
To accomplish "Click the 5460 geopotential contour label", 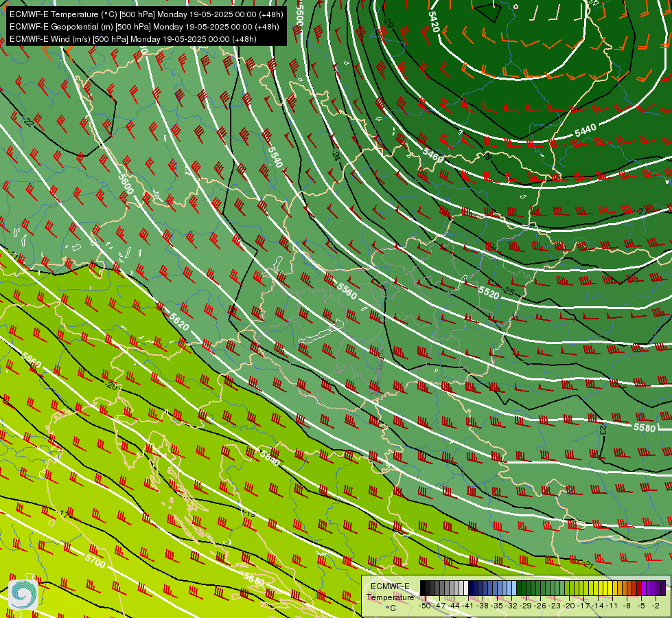I will coord(433,154).
